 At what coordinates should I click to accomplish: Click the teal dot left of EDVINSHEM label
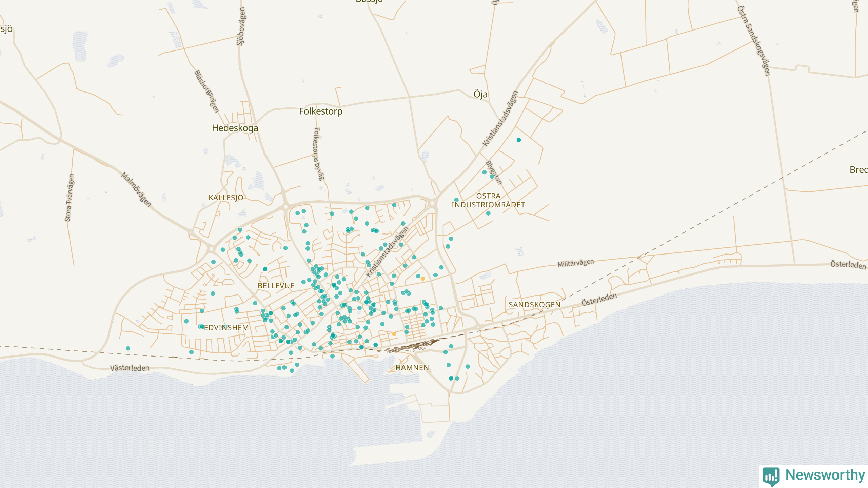[x=201, y=327]
